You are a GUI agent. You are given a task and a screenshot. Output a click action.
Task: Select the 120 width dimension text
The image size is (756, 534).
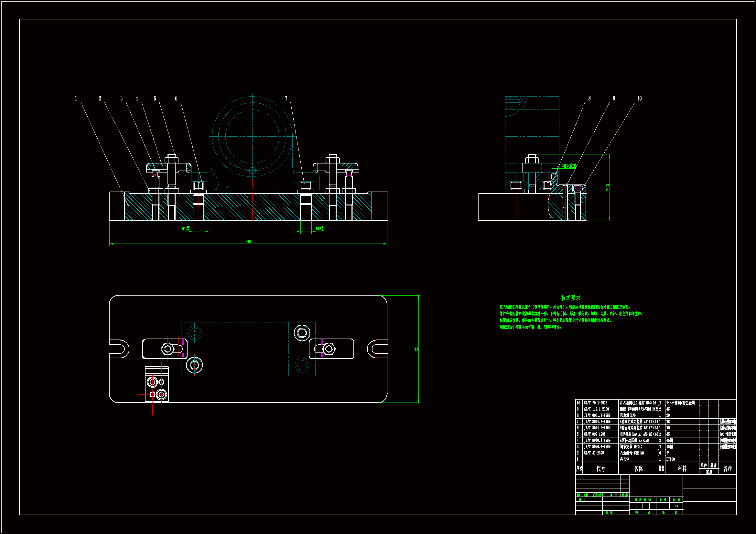coord(416,349)
